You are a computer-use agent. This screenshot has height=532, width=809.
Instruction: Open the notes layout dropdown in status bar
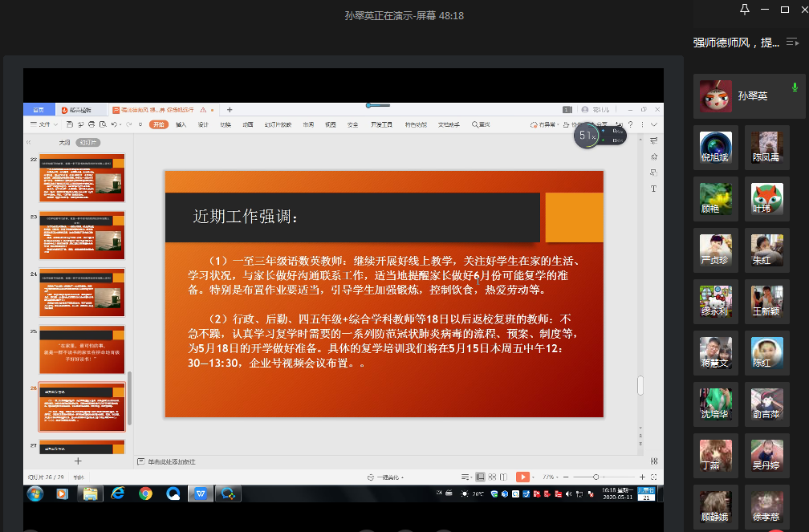point(465,477)
